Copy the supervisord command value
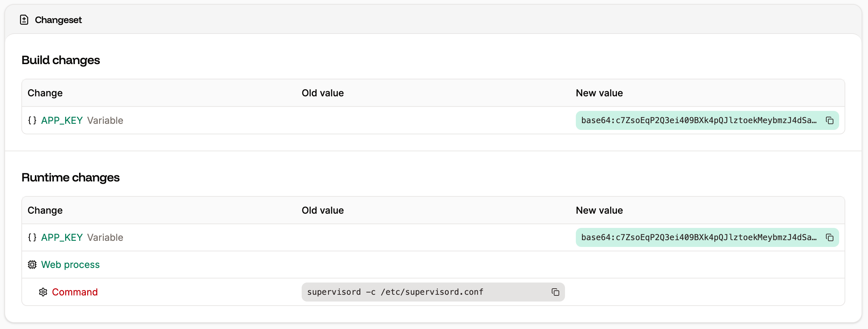Image resolution: width=868 pixels, height=329 pixels. [x=555, y=292]
